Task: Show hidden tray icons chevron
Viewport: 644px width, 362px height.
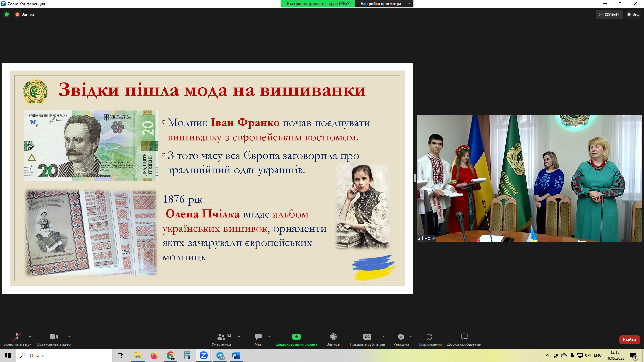Action: (x=548, y=355)
